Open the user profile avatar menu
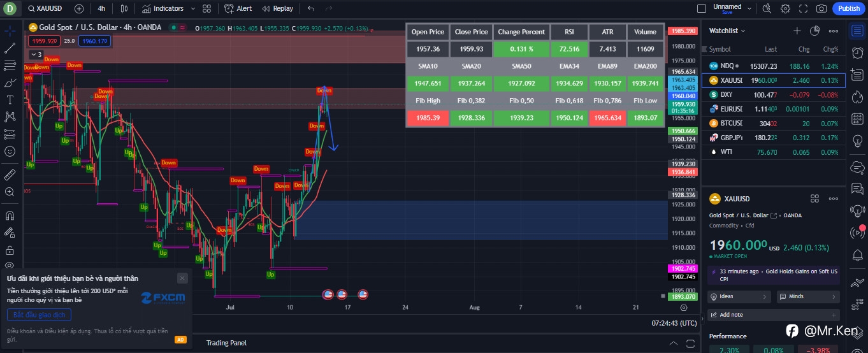Screen dimensions: 868x353 pyautogui.click(x=10, y=8)
